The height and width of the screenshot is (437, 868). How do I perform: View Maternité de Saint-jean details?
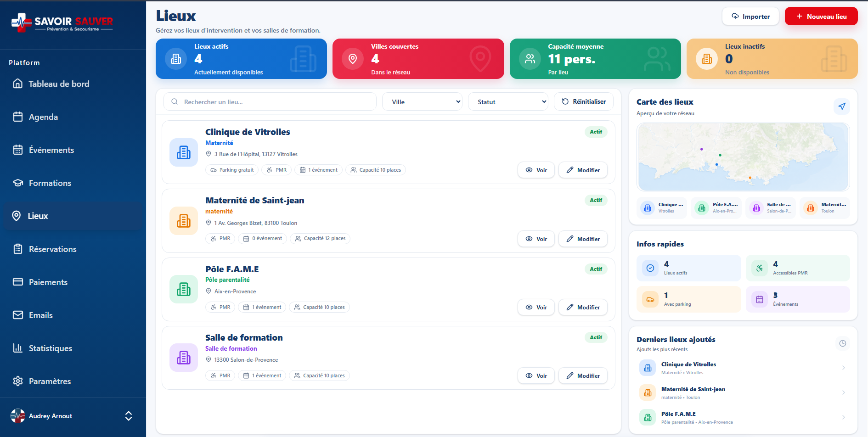click(x=536, y=239)
